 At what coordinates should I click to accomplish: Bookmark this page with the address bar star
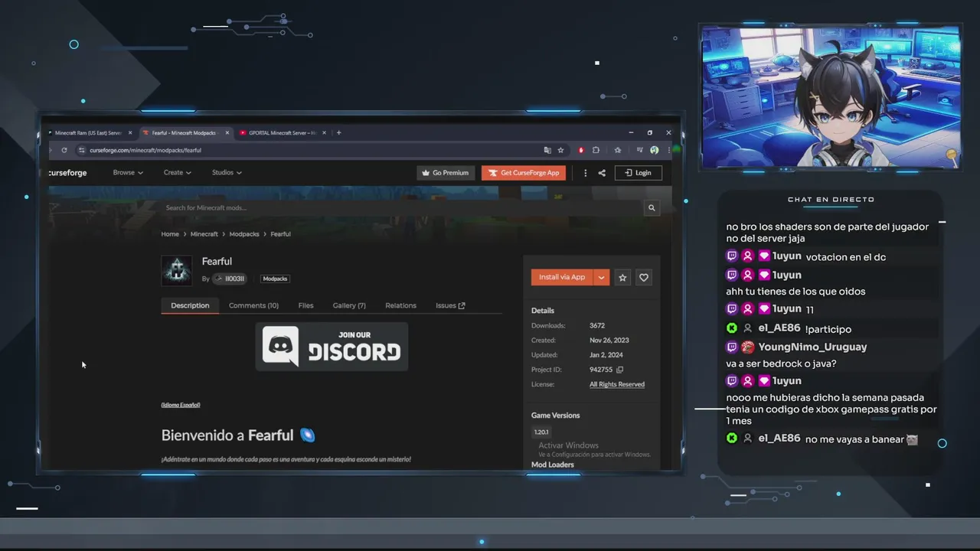tap(560, 150)
